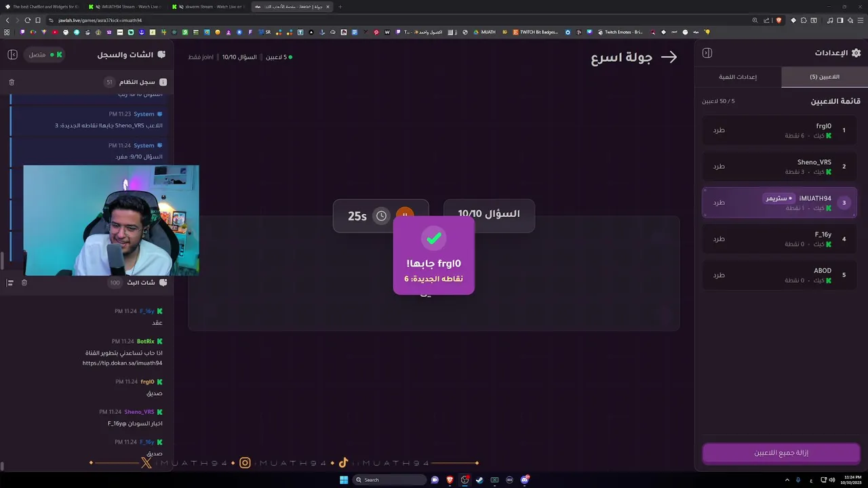The width and height of the screenshot is (868, 488).
Task: Open the Twitch Emotes bookmark
Action: (620, 32)
